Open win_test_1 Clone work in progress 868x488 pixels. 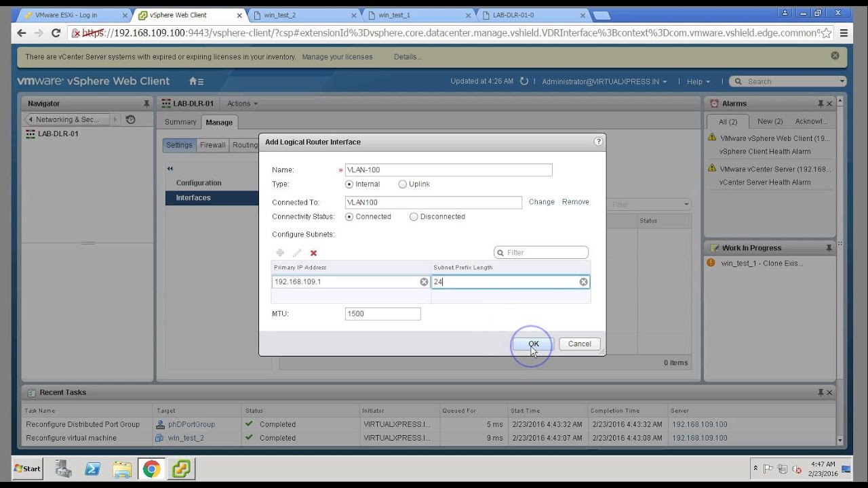pyautogui.click(x=762, y=264)
